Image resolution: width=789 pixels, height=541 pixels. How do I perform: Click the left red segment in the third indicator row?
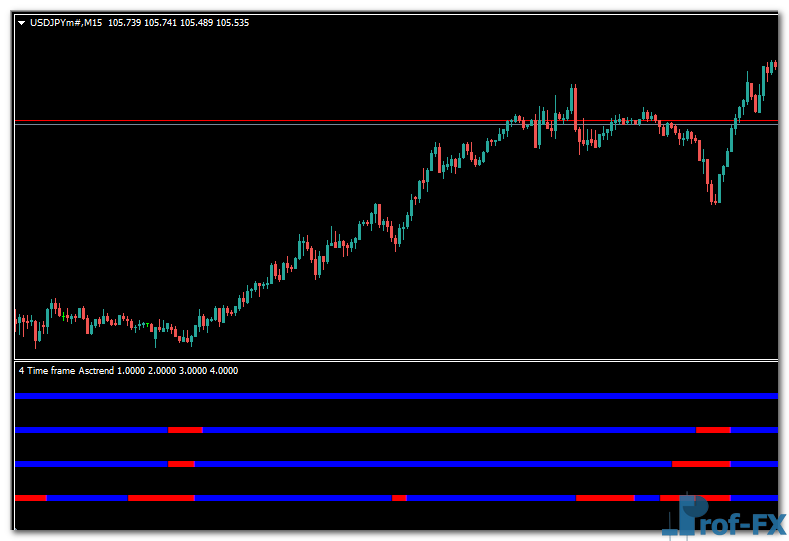click(181, 464)
